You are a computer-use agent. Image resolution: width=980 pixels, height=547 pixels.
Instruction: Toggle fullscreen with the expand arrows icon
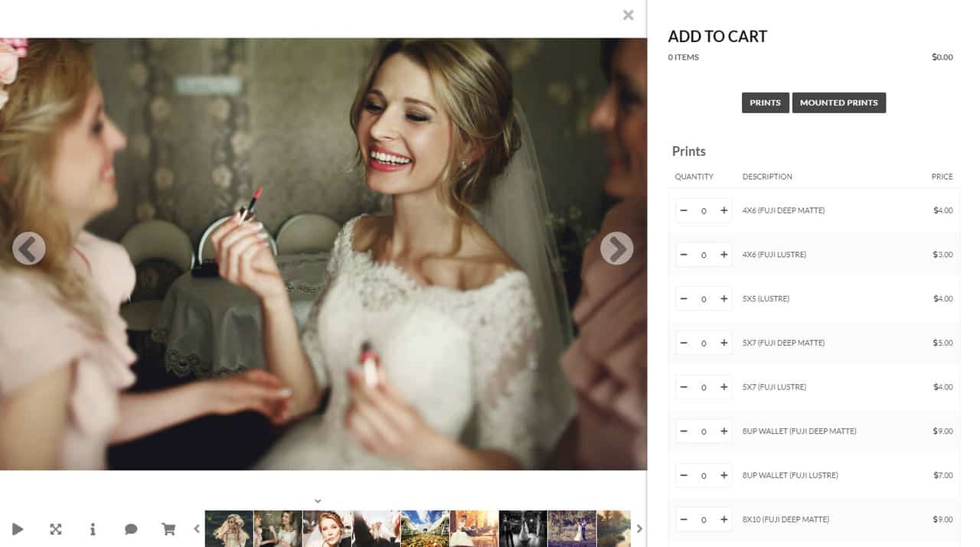tap(56, 529)
